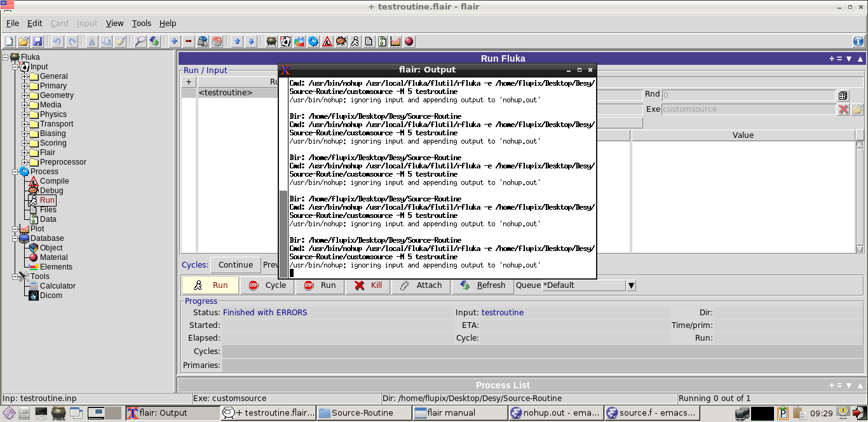Open the Tools menu

coord(142,24)
